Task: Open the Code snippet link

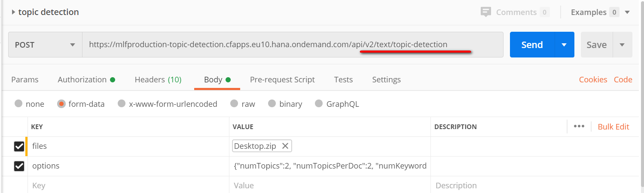Action: click(623, 79)
